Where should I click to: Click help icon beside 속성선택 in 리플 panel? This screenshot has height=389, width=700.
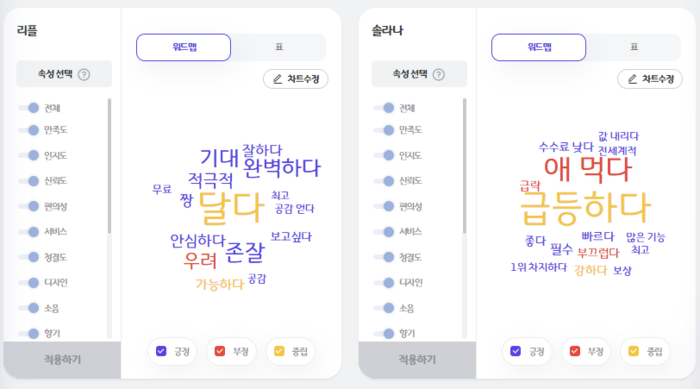[84, 74]
